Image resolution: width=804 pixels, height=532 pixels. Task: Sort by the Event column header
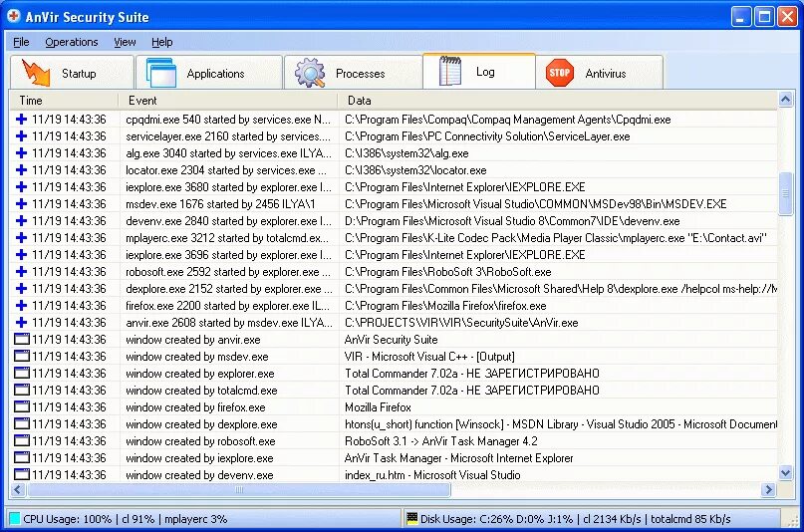coord(228,101)
